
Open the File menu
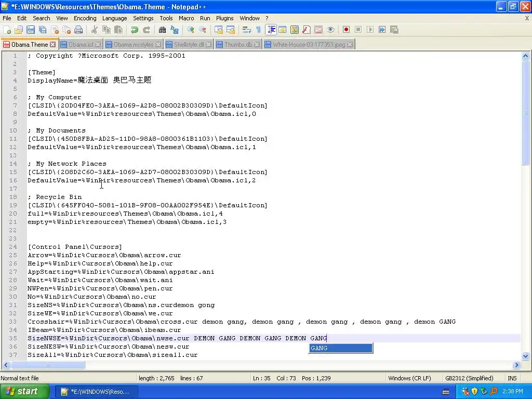(x=7, y=18)
